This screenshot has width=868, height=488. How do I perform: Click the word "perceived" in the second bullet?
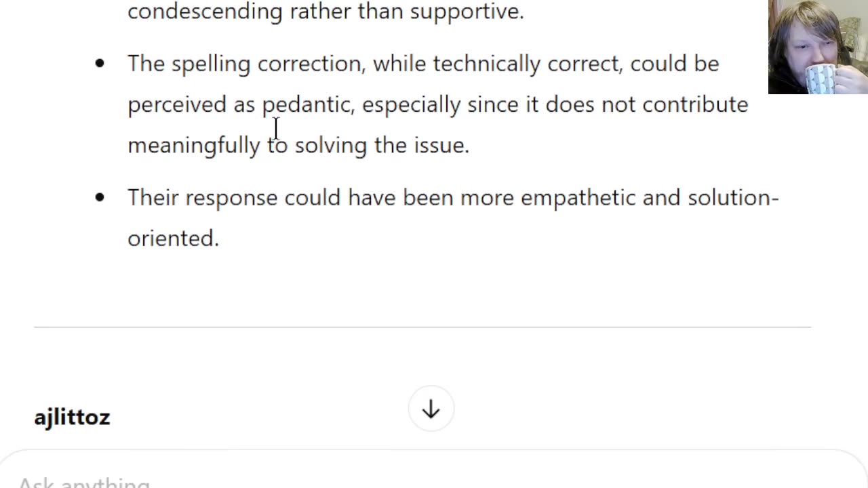point(176,104)
